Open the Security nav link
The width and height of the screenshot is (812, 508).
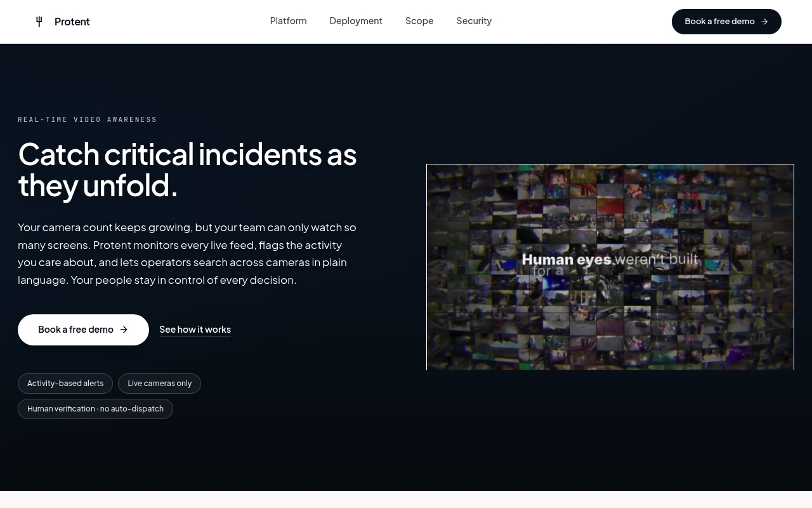pyautogui.click(x=474, y=21)
